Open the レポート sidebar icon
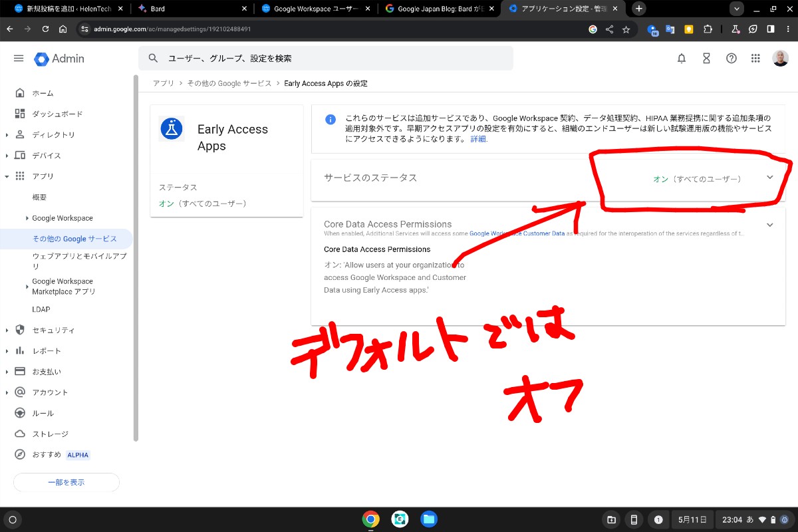 pos(20,350)
